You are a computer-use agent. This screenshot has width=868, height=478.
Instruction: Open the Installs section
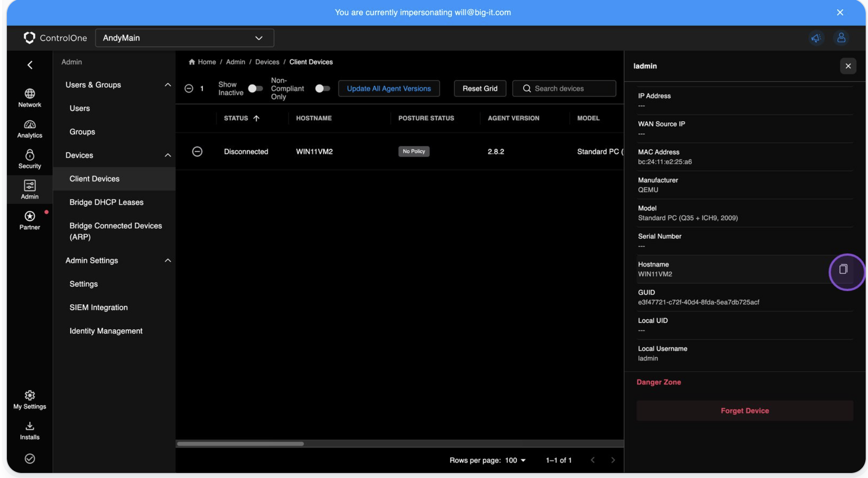click(x=29, y=430)
